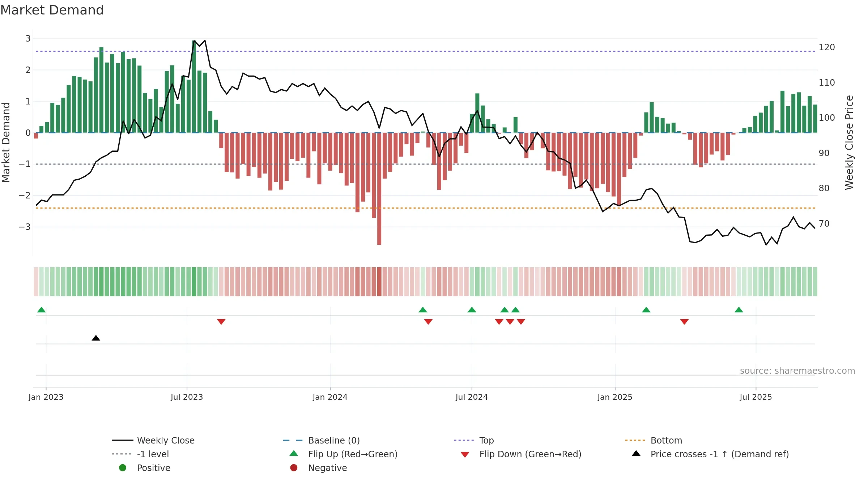Click the darkest red heatmap cell
The height and width of the screenshot is (488, 868).
[379, 282]
